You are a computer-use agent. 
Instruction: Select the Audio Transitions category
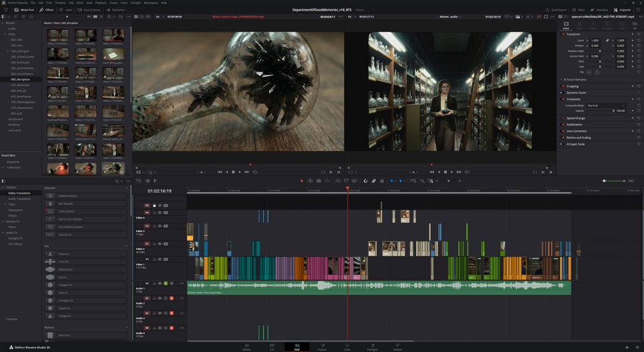(x=19, y=199)
